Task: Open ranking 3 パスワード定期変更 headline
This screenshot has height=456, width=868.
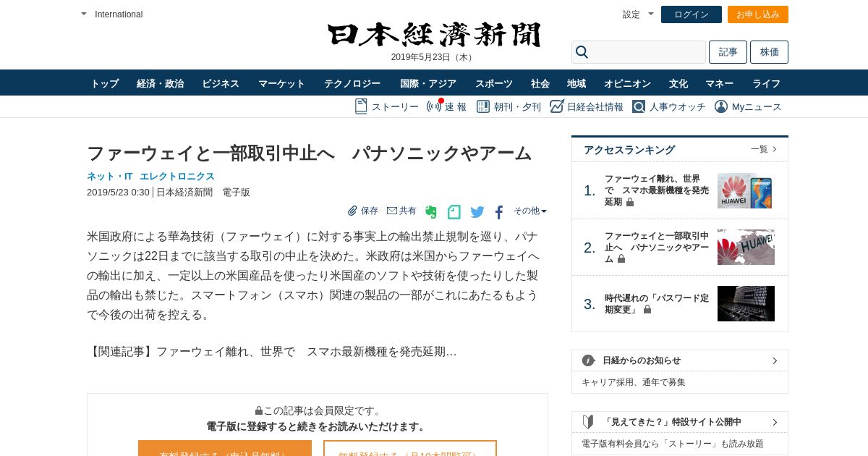Action: [657, 303]
